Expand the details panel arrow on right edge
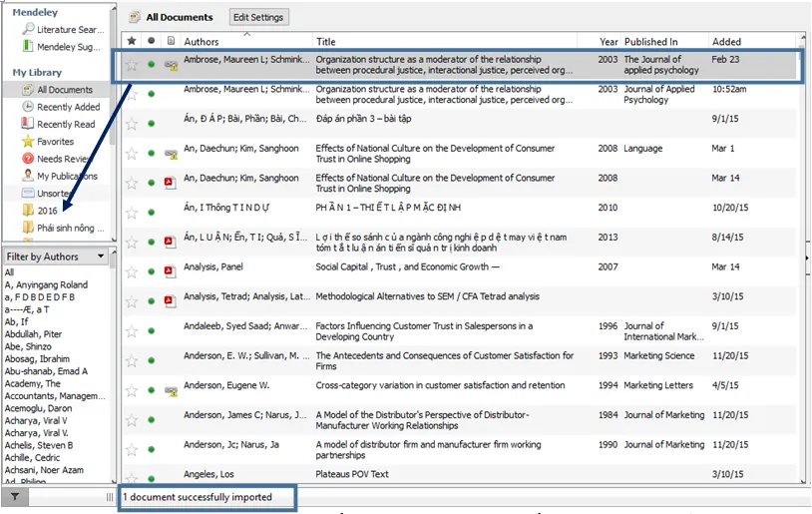Image resolution: width=812 pixels, height=514 pixels. pyautogui.click(x=807, y=257)
